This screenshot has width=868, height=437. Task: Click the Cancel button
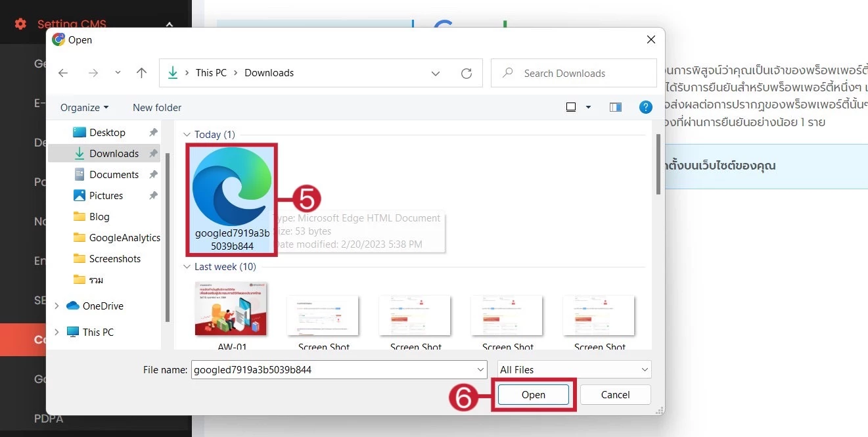(616, 394)
